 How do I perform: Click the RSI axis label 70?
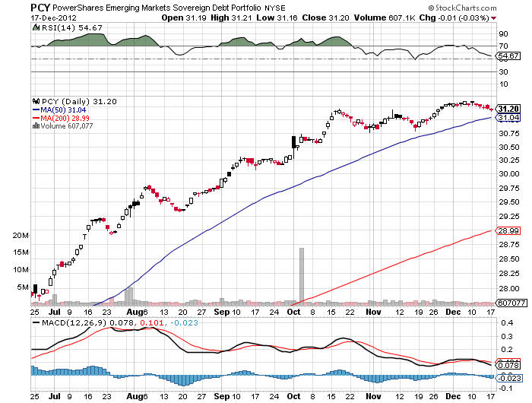(x=503, y=46)
